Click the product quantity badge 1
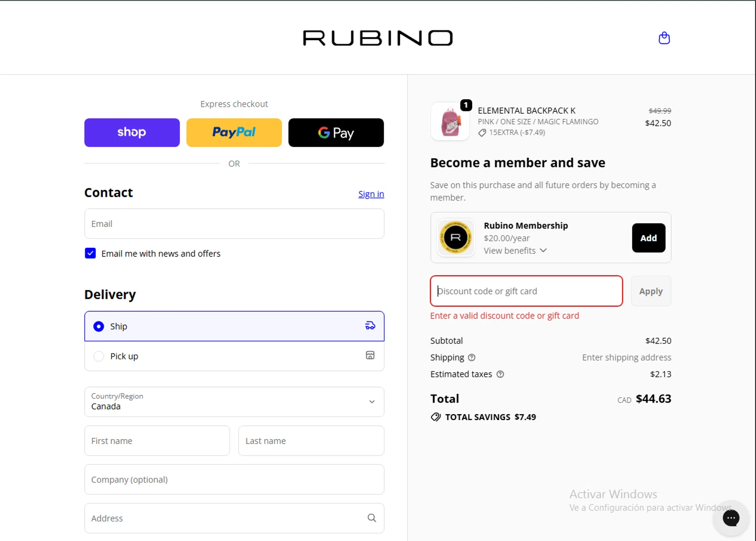 point(466,105)
